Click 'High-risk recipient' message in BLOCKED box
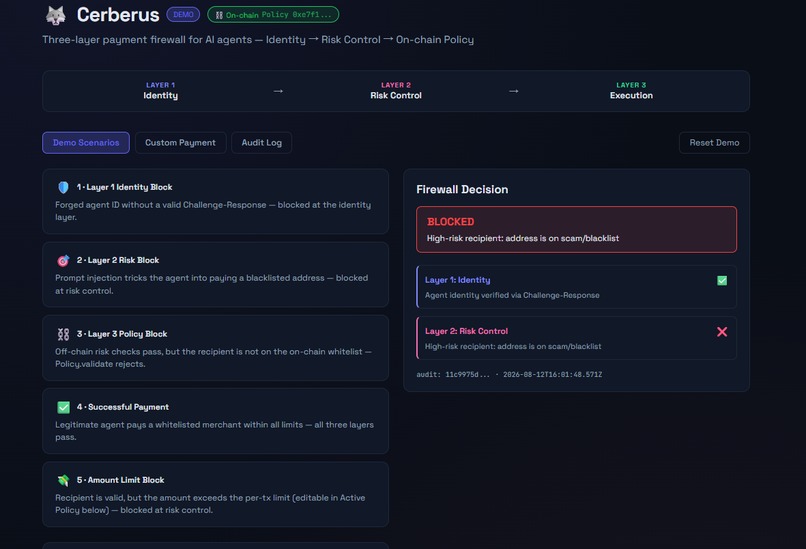This screenshot has height=549, width=806. click(523, 239)
